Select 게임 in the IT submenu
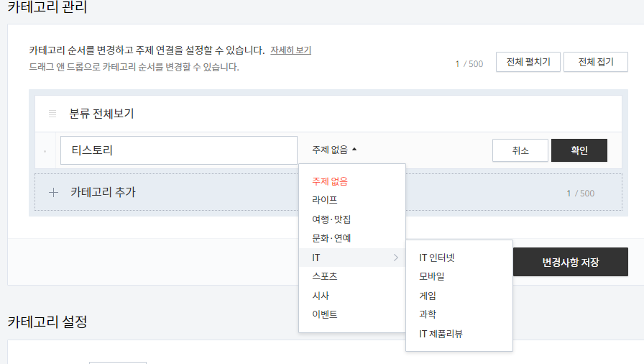This screenshot has height=364, width=644. (427, 296)
